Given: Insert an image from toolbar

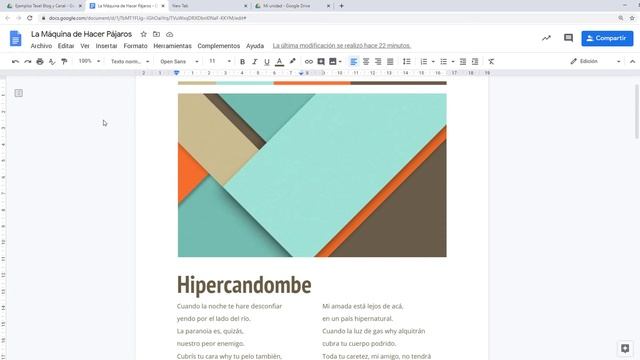Looking at the screenshot, I should [x=333, y=62].
